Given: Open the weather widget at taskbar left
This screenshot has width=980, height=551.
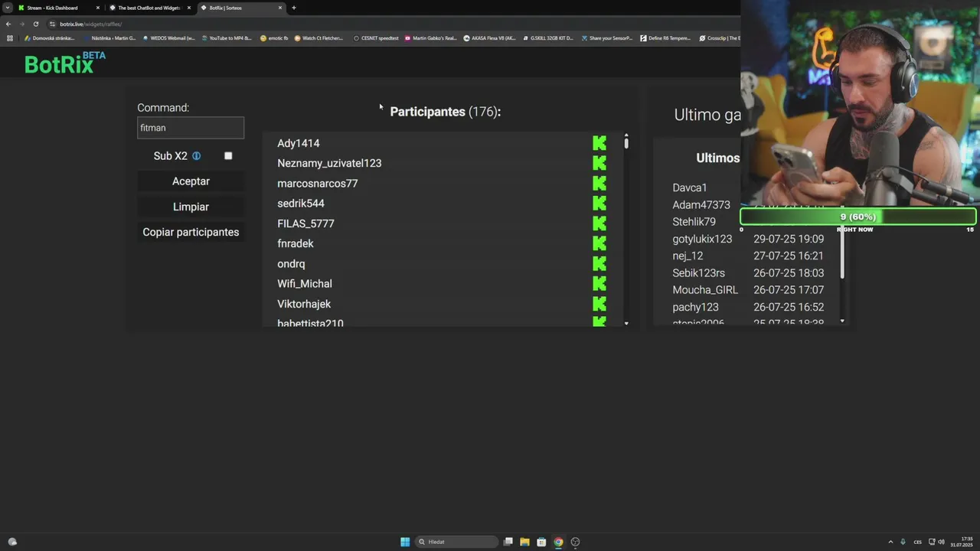Looking at the screenshot, I should (x=12, y=542).
